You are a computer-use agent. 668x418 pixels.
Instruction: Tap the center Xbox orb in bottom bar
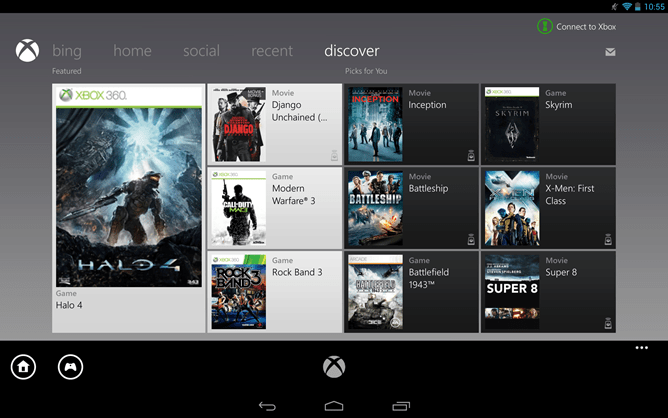pos(334,367)
